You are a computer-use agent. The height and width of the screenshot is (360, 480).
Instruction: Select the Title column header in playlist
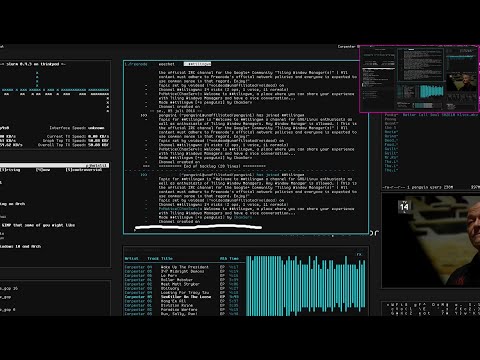point(167,259)
